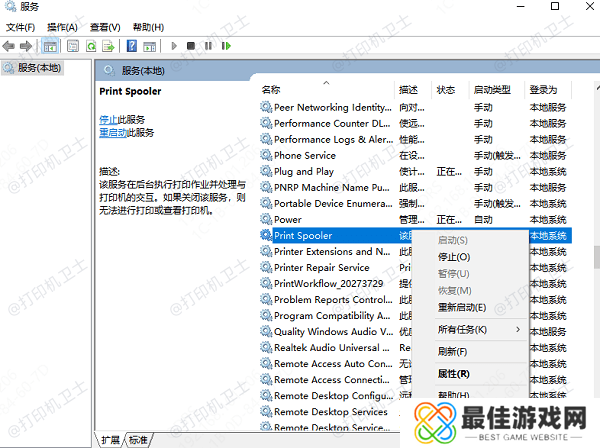This screenshot has width=600, height=448.
Task: Open the 操作(A) menu
Action: (62, 27)
